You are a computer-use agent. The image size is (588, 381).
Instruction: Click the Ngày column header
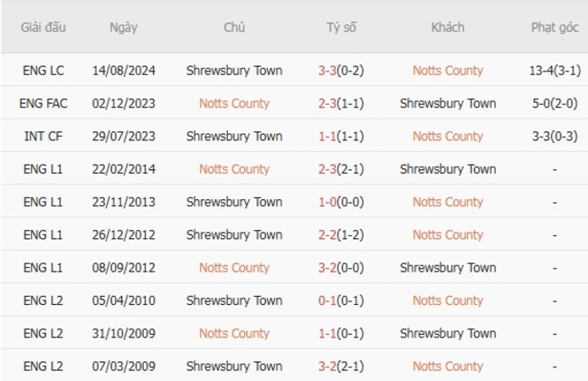[123, 27]
